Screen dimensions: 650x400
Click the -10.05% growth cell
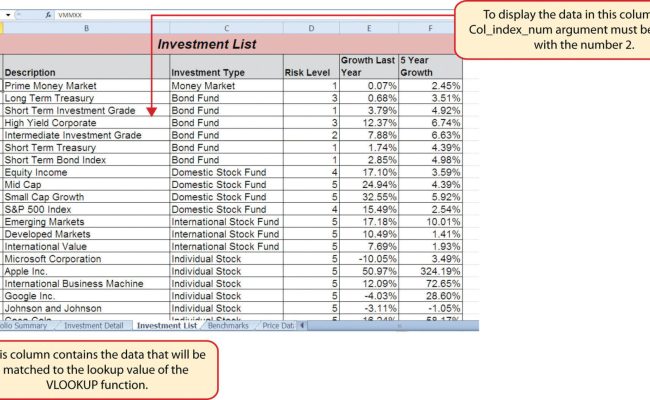[x=369, y=259]
